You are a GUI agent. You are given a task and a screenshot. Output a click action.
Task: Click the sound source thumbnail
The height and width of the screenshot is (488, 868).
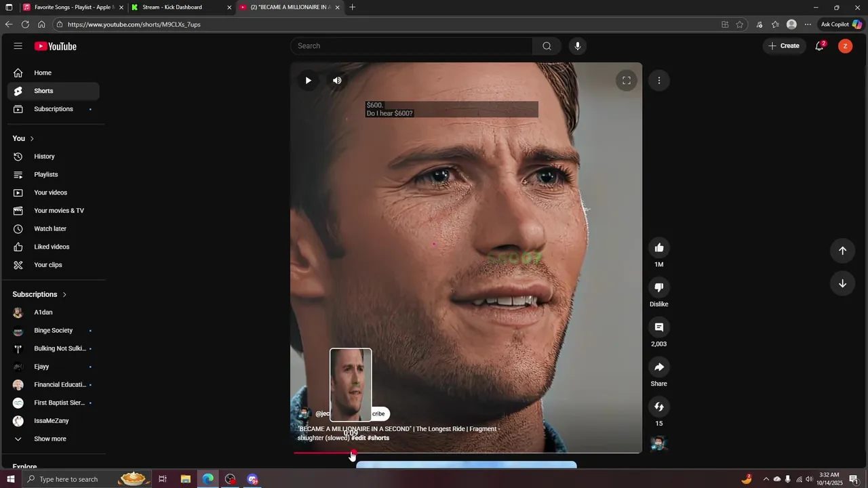[x=659, y=444]
